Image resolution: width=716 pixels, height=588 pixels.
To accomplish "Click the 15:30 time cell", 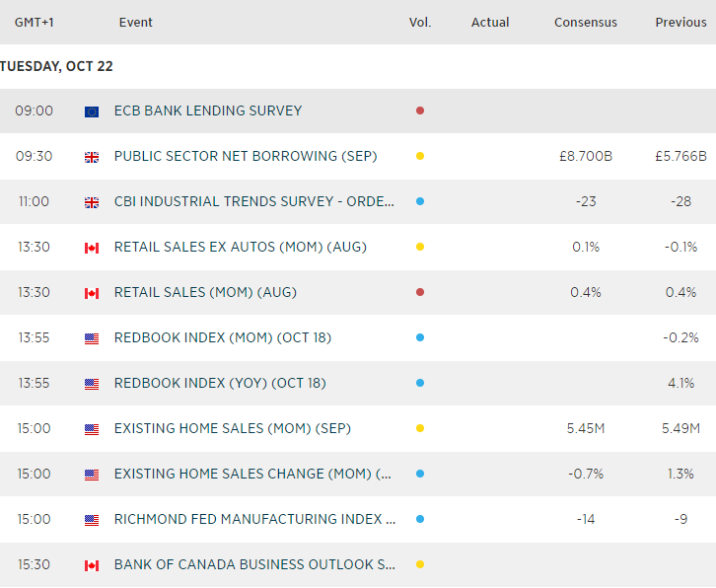I will point(34,564).
